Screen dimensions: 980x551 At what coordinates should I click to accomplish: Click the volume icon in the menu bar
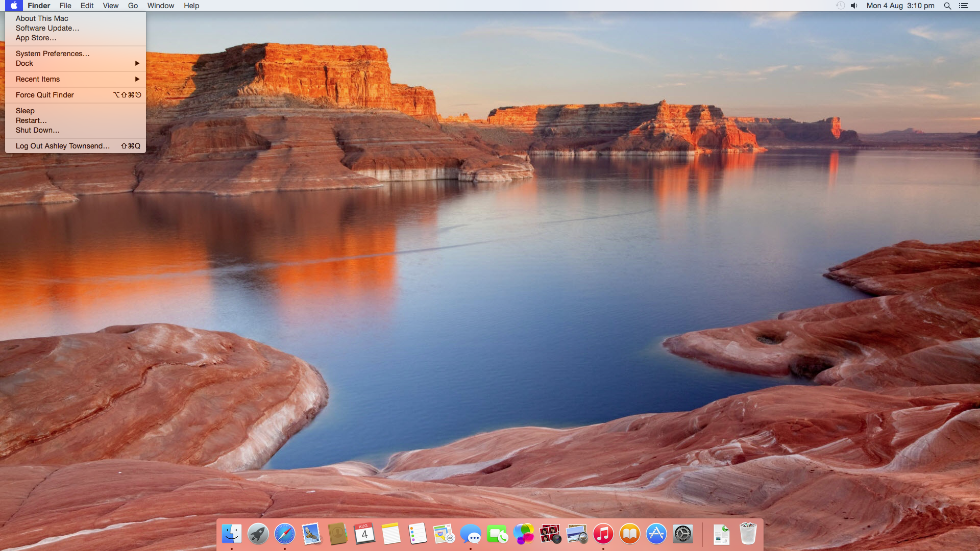(x=854, y=6)
